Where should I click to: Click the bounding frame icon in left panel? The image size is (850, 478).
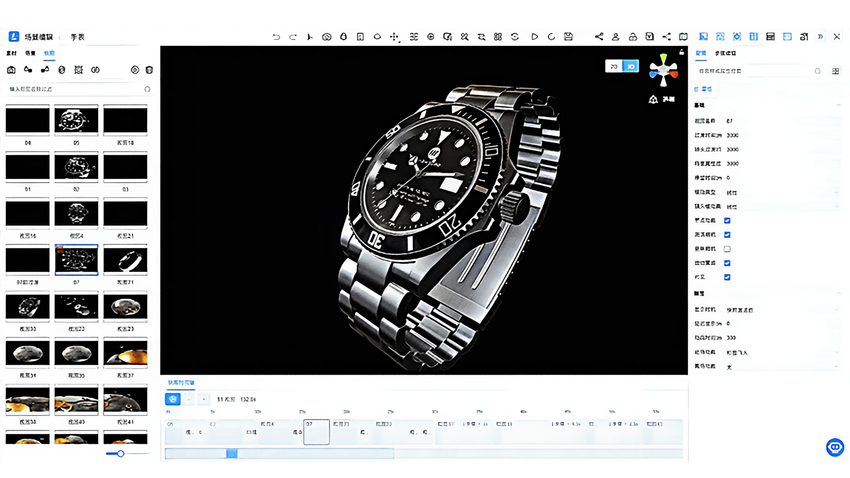[x=79, y=70]
